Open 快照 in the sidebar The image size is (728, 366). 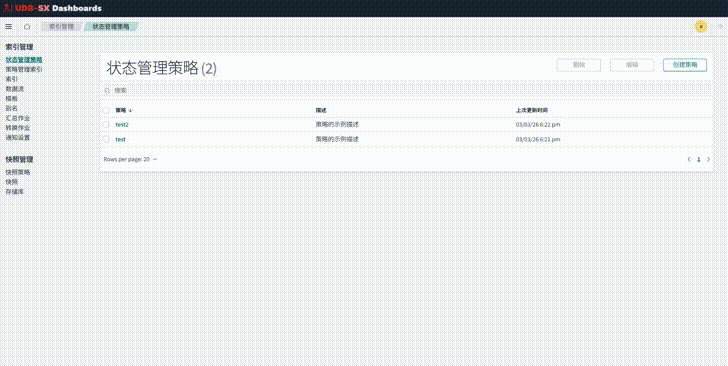[x=12, y=182]
